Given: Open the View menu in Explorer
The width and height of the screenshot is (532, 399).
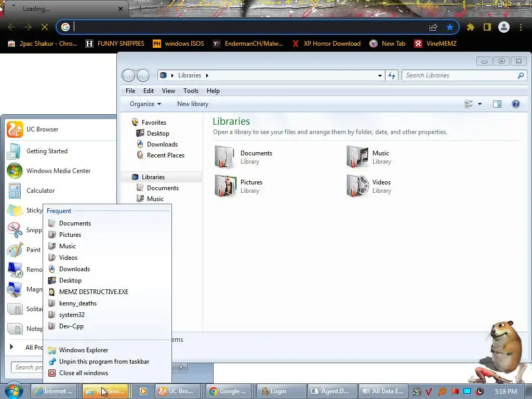Looking at the screenshot, I should pyautogui.click(x=168, y=91).
